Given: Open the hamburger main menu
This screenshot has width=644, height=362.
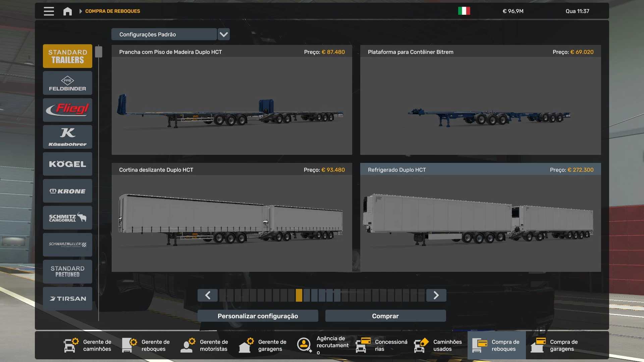Looking at the screenshot, I should pos(49,11).
